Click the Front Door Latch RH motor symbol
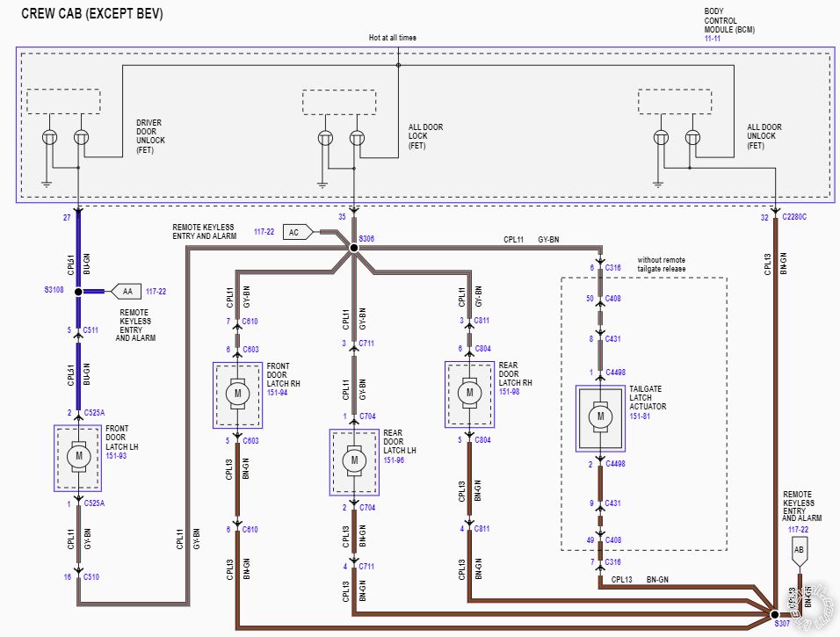Image resolution: width=840 pixels, height=637 pixels. (237, 394)
